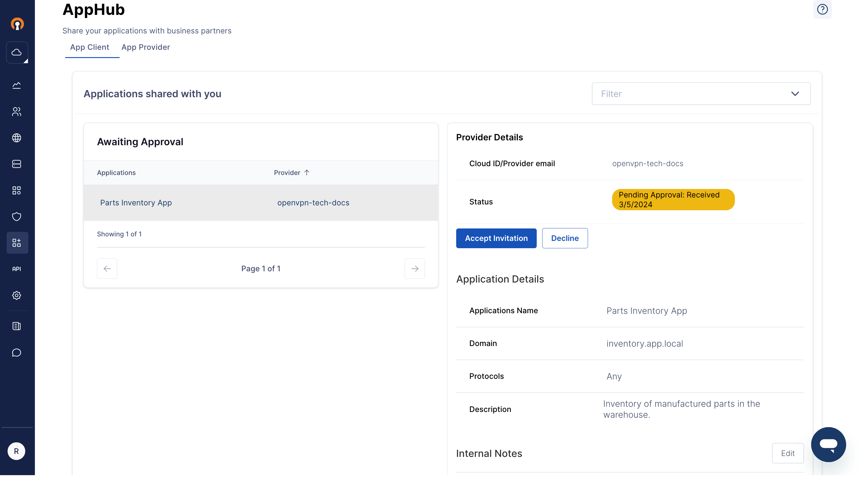
Task: Click the Accept Invitation button
Action: click(x=496, y=238)
